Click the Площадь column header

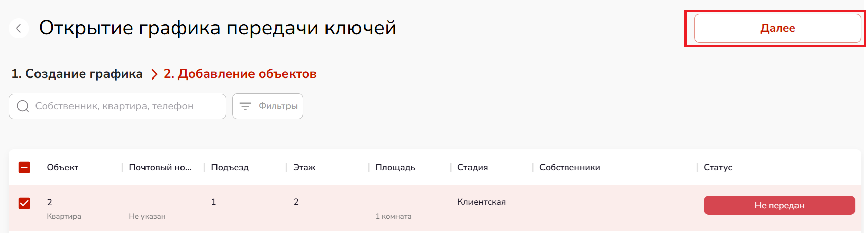tap(395, 167)
